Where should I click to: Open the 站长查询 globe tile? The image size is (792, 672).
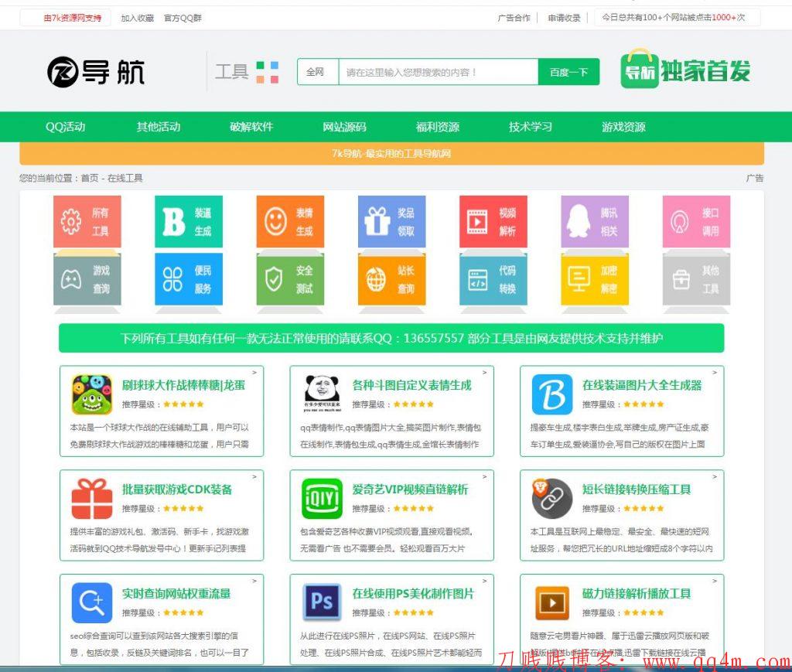pos(391,279)
